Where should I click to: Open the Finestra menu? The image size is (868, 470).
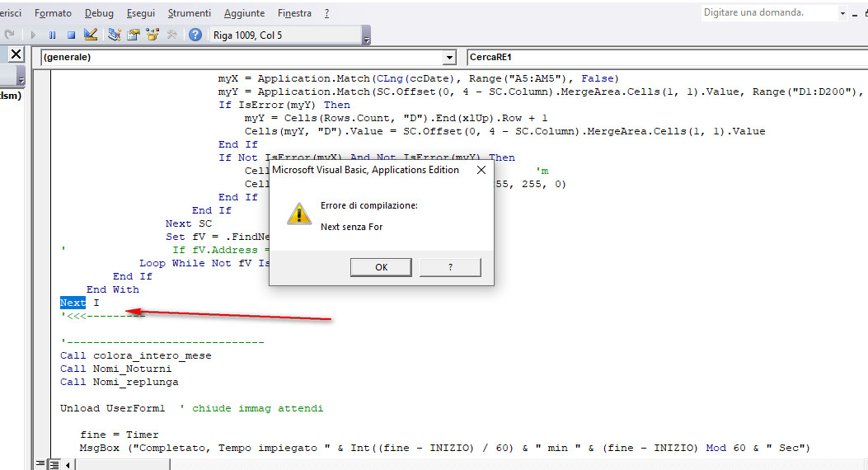pyautogui.click(x=294, y=12)
